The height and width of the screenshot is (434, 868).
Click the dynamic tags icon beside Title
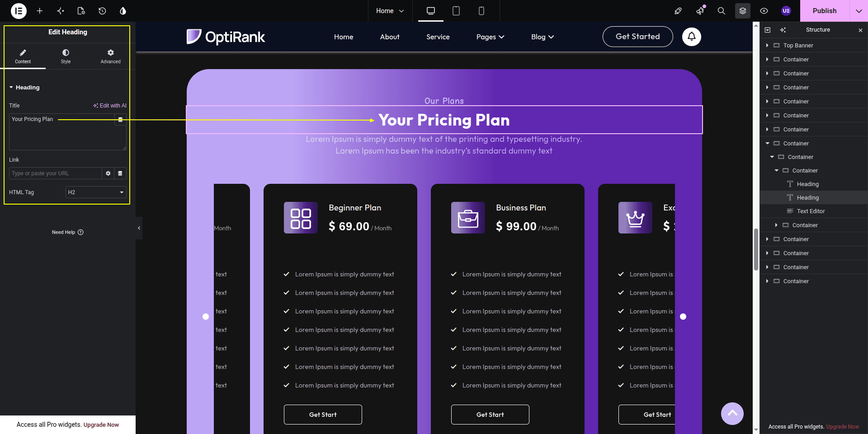[120, 120]
